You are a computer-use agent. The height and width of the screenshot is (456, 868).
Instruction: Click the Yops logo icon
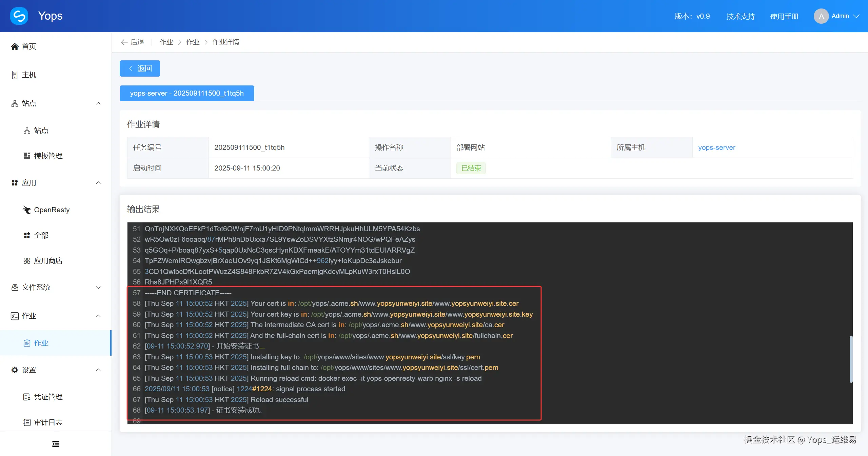[x=19, y=16]
